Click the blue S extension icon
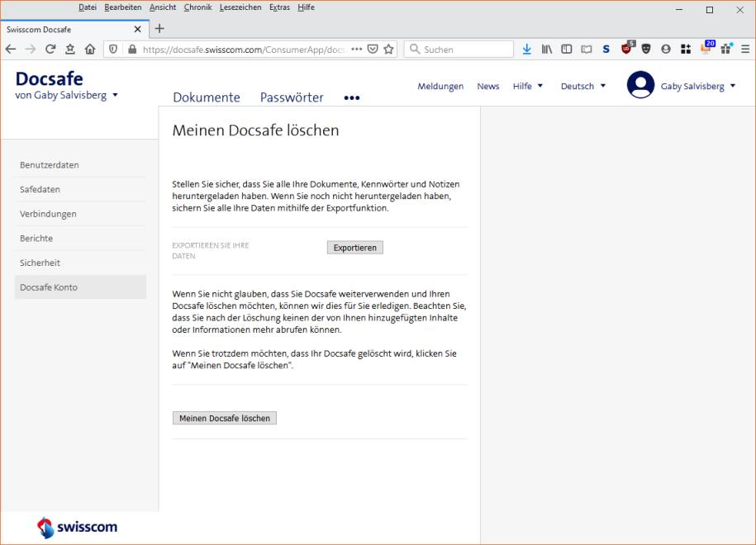 click(606, 50)
